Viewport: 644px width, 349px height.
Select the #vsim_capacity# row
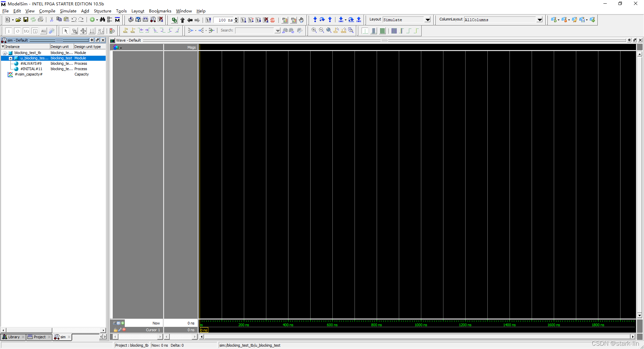click(53, 74)
